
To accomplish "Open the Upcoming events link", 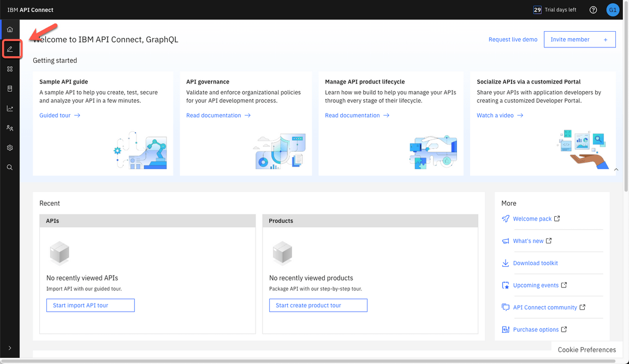I will click(536, 285).
